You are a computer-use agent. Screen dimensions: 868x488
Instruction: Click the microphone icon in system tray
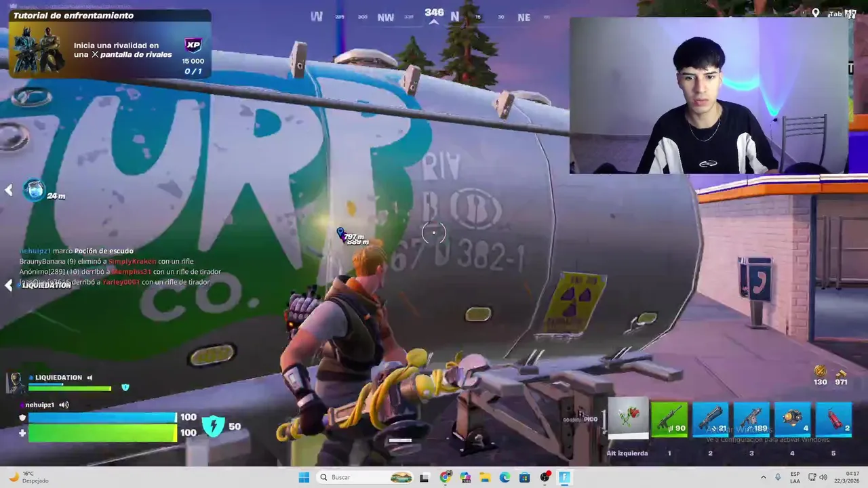pyautogui.click(x=778, y=477)
